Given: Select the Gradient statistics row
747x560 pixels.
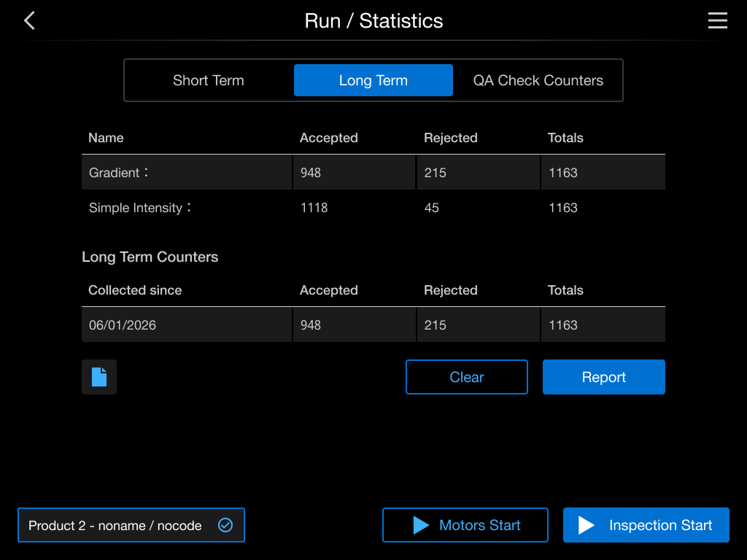Looking at the screenshot, I should tap(373, 172).
